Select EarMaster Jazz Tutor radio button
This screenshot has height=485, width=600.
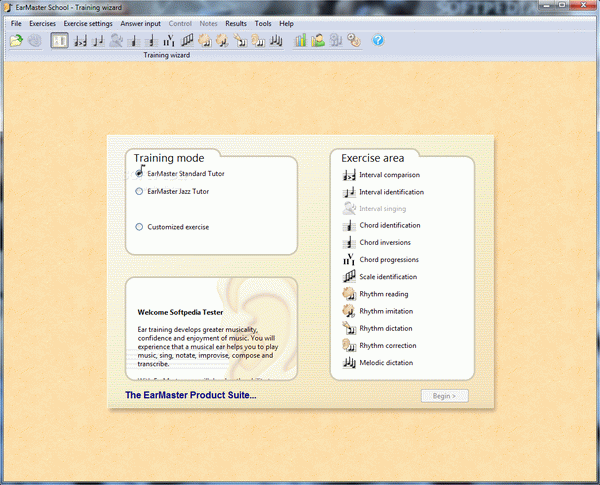pyautogui.click(x=139, y=190)
